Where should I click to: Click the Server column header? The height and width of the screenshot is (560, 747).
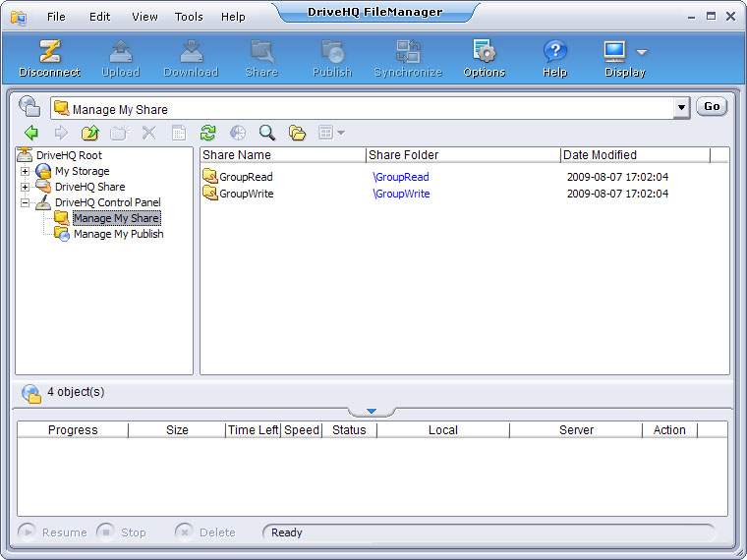(576, 430)
